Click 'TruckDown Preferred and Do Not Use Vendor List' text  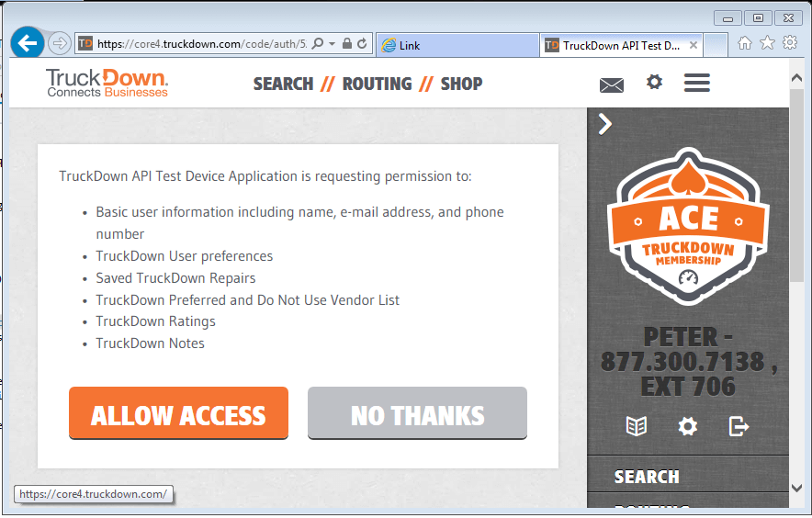(x=247, y=300)
